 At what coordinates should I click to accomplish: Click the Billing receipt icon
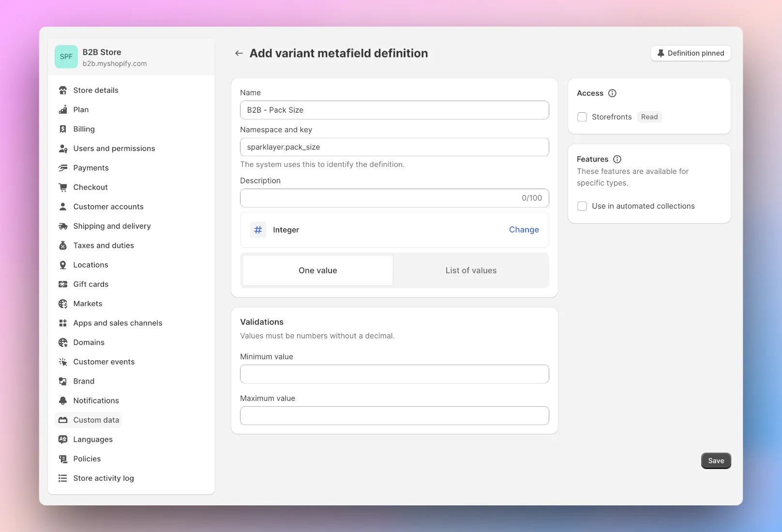coord(63,129)
